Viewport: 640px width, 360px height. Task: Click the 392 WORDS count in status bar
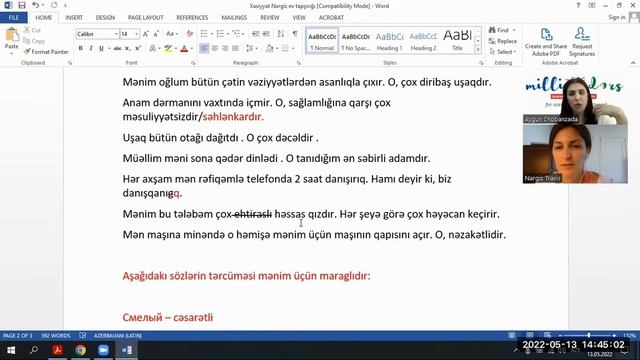point(56,336)
